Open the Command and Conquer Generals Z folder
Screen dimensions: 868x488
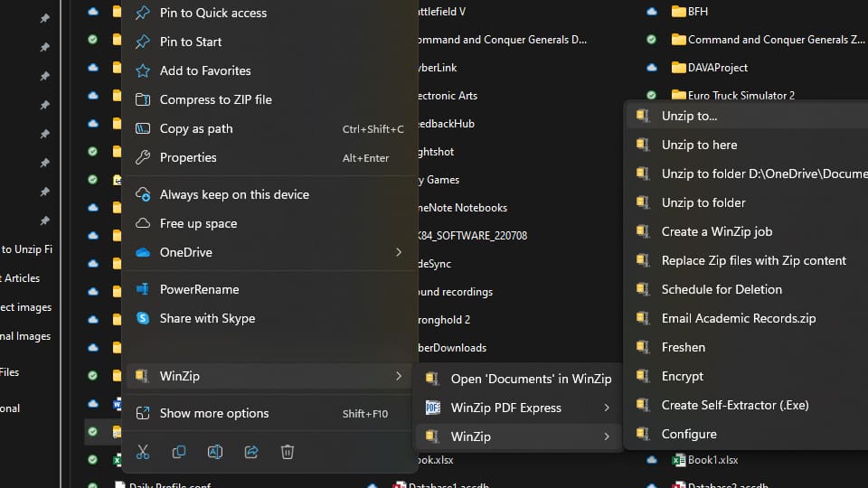(776, 39)
